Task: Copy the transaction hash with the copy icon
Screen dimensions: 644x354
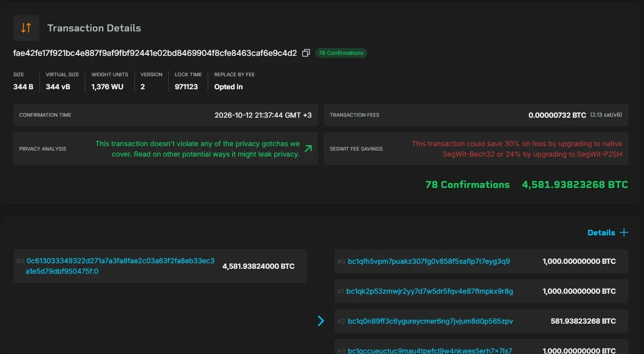Action: [x=306, y=53]
